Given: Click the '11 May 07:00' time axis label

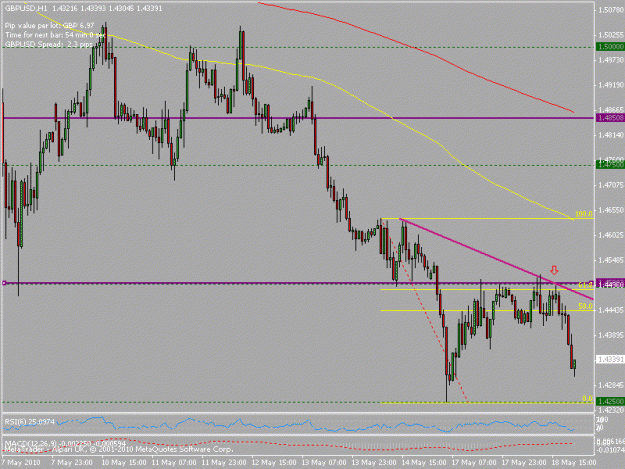Looking at the screenshot, I should tap(174, 462).
